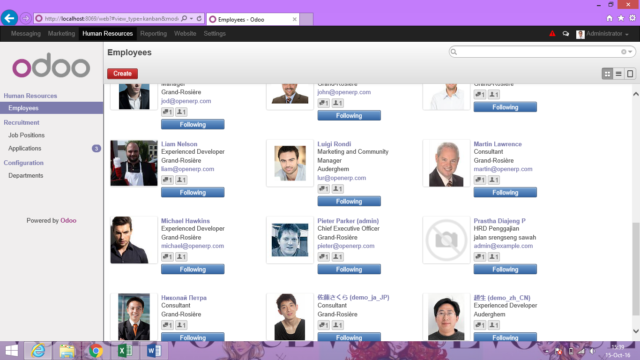Select Employees in sidebar

click(51, 108)
